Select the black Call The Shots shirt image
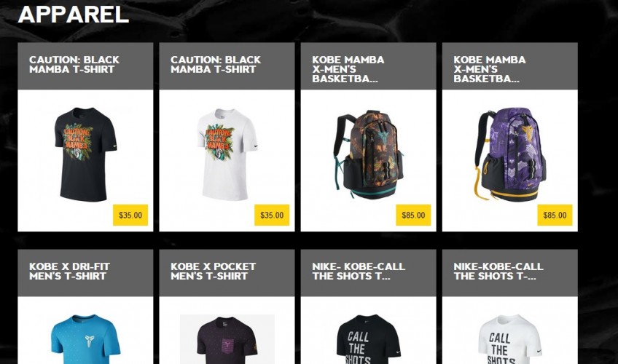 click(x=368, y=339)
